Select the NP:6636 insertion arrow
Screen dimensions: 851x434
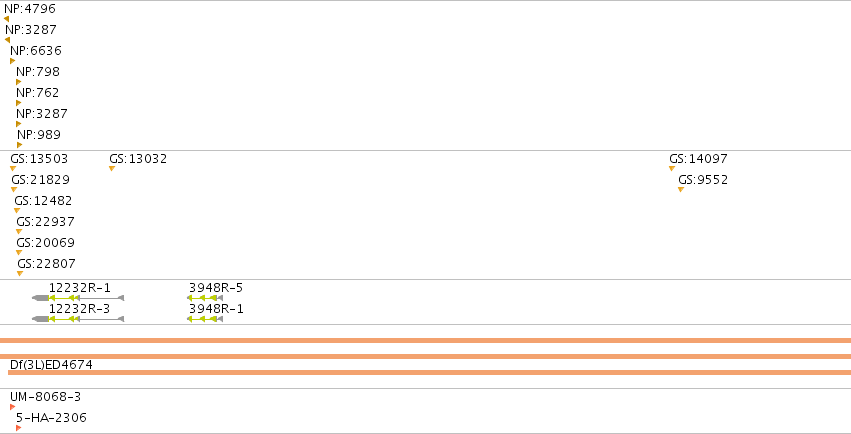pos(12,61)
